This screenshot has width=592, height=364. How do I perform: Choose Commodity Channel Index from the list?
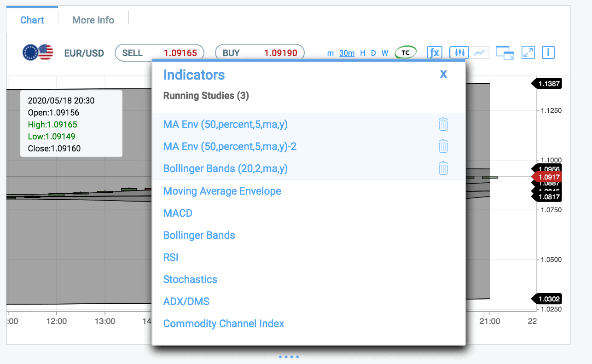click(224, 324)
